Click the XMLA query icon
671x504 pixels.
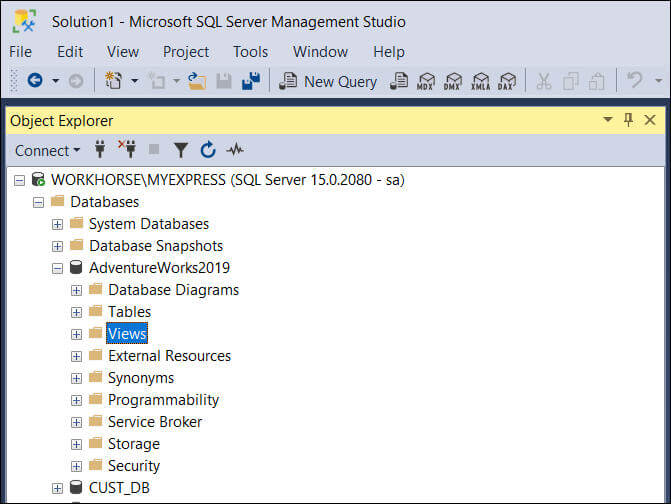pos(481,81)
